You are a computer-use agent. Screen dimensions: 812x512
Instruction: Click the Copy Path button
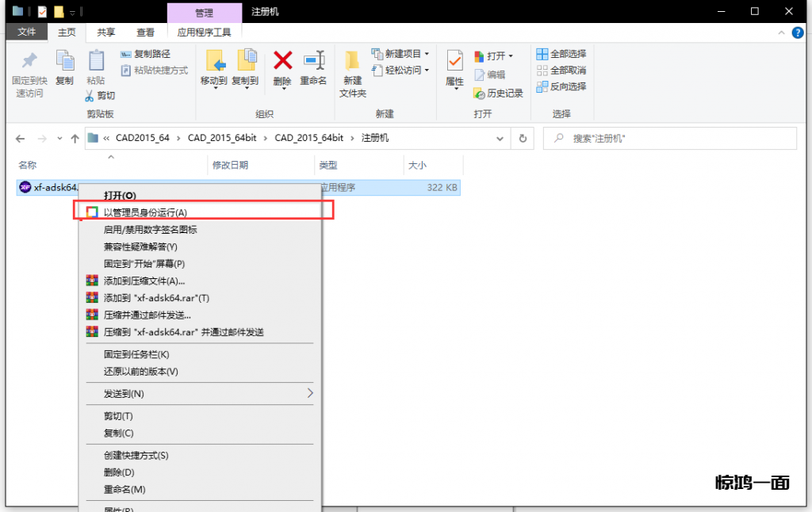pos(145,54)
